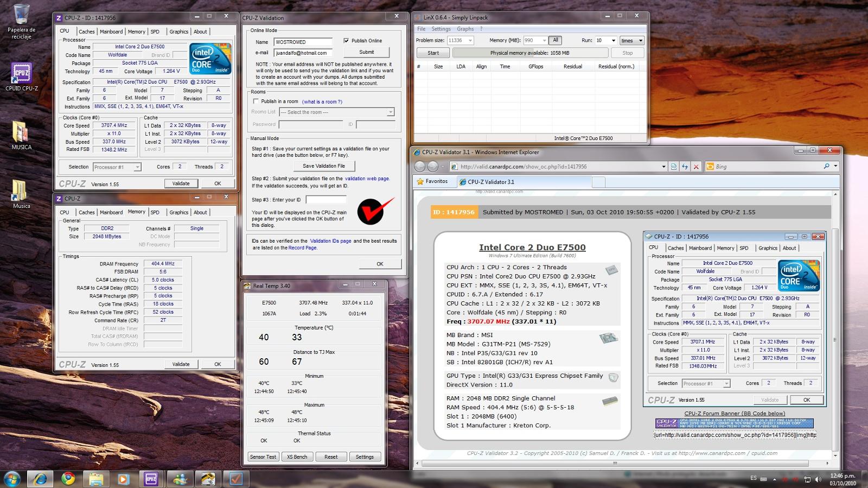Open the Run count dropdown in LinX

(x=607, y=40)
